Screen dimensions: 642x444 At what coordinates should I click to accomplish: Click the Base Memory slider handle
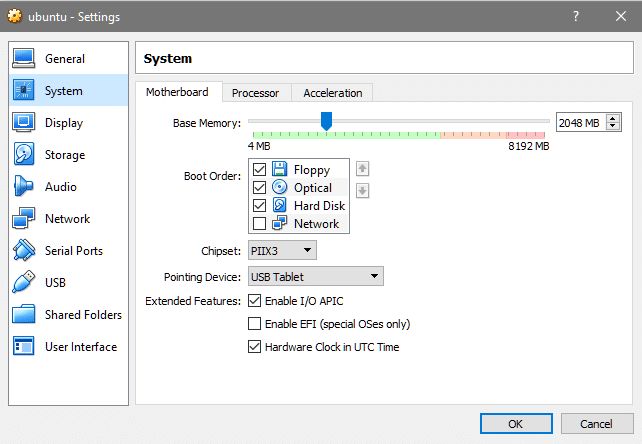(x=326, y=121)
